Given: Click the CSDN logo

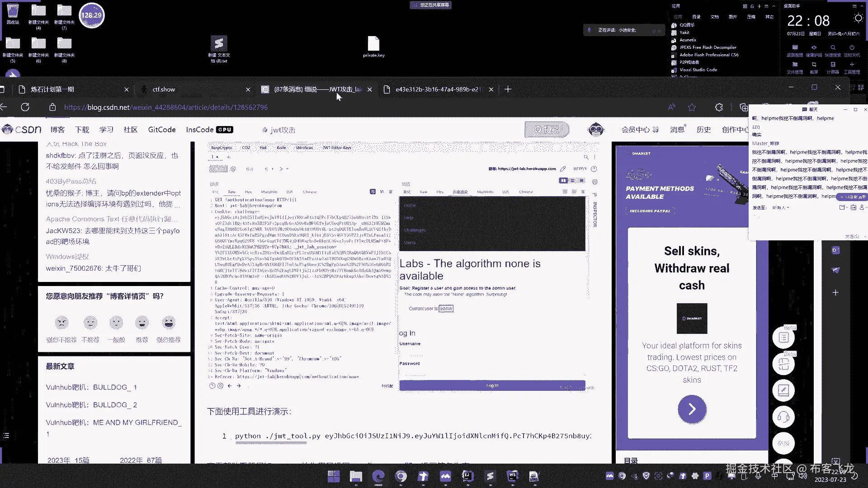Looking at the screenshot, I should [22, 130].
